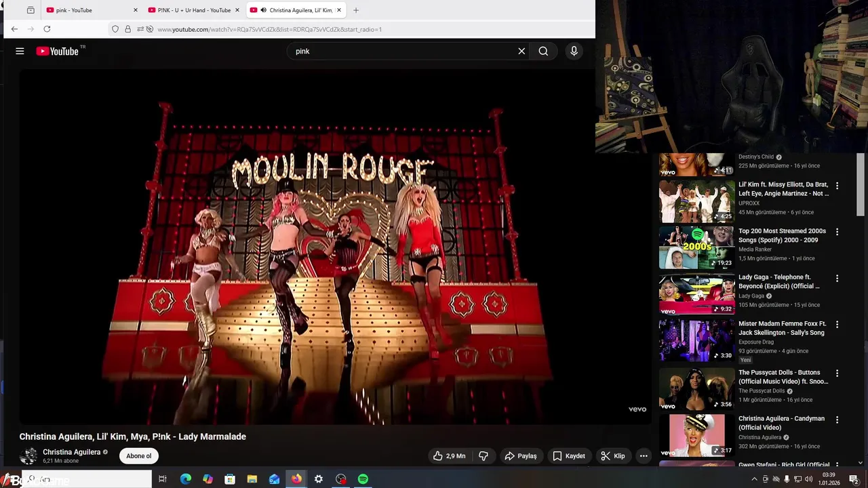
Task: Select the Christina Aguilera, Lil' Kim tab
Action: point(295,10)
